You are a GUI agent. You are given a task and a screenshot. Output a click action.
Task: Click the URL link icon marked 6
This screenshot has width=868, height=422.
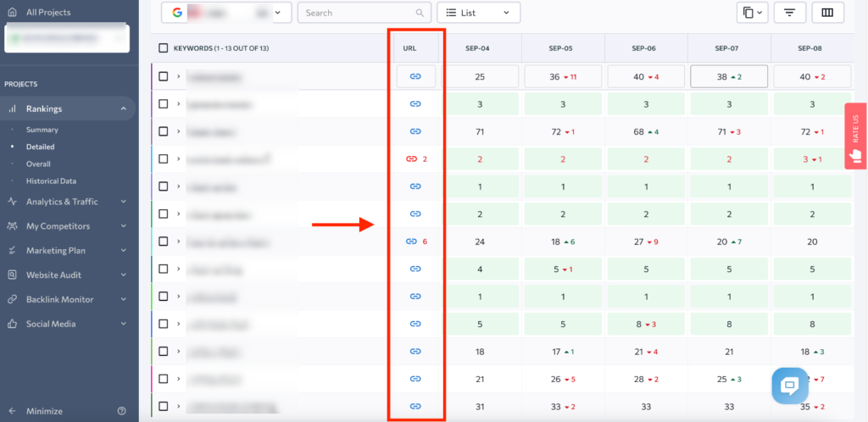pyautogui.click(x=411, y=241)
